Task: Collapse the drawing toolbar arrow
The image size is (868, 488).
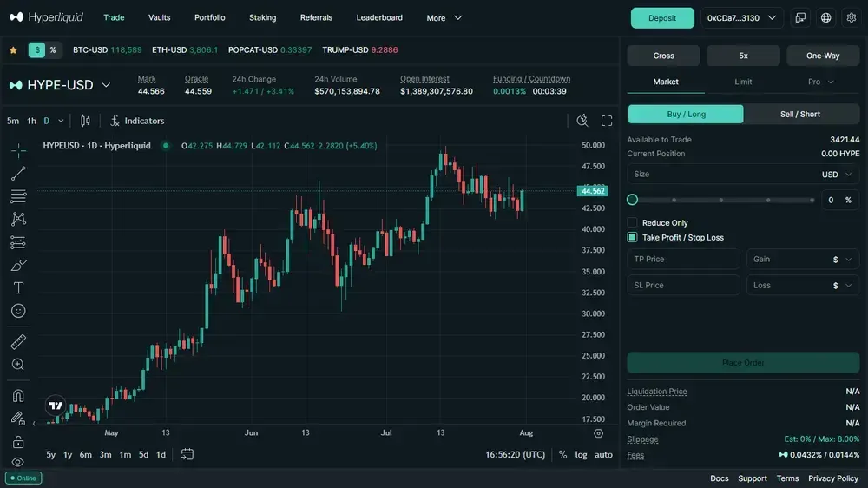Action: tap(34, 424)
